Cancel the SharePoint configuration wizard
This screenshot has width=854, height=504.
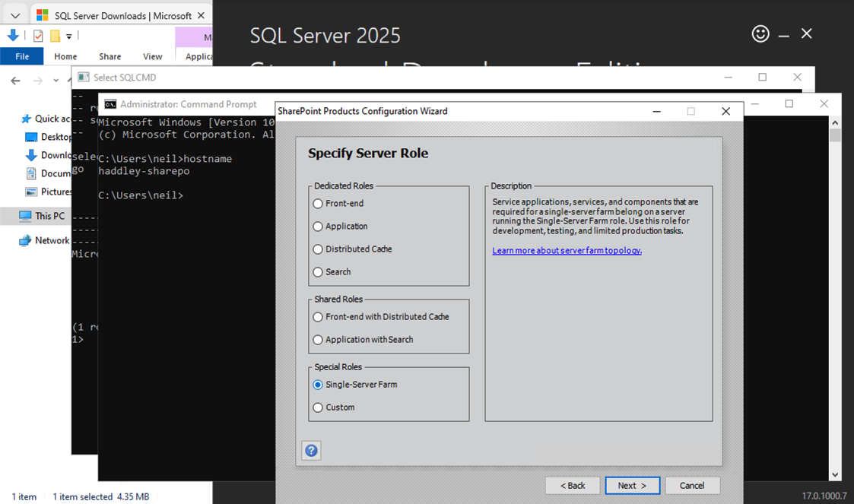pyautogui.click(x=692, y=486)
